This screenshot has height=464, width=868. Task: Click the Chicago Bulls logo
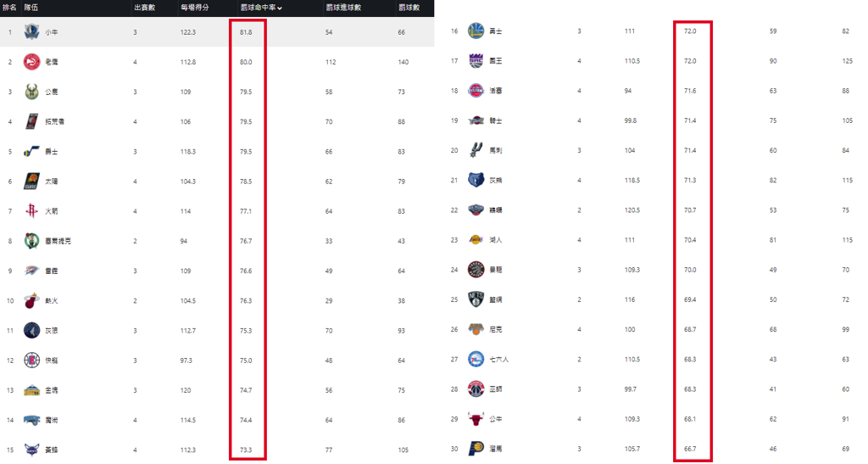(476, 419)
